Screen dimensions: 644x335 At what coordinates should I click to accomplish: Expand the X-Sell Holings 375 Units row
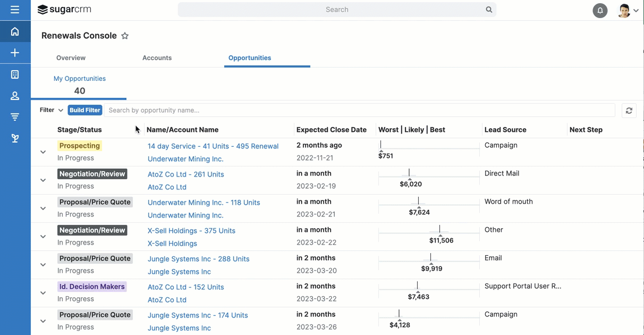43,237
